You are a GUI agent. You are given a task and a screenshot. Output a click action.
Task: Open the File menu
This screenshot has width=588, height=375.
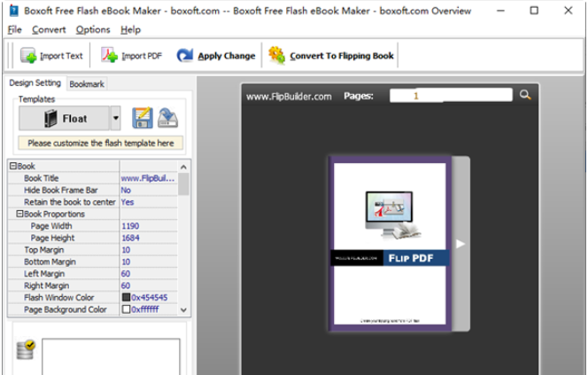click(x=15, y=29)
